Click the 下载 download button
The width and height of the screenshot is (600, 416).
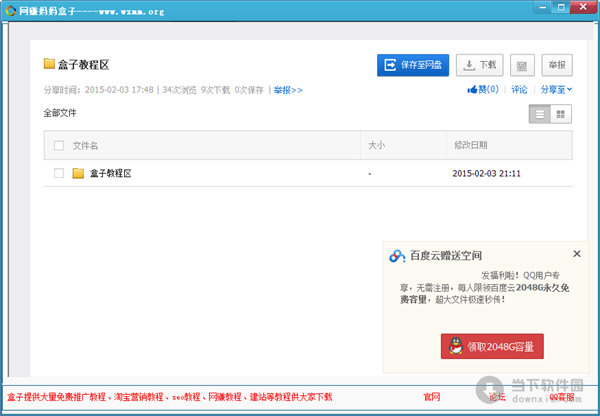(479, 65)
